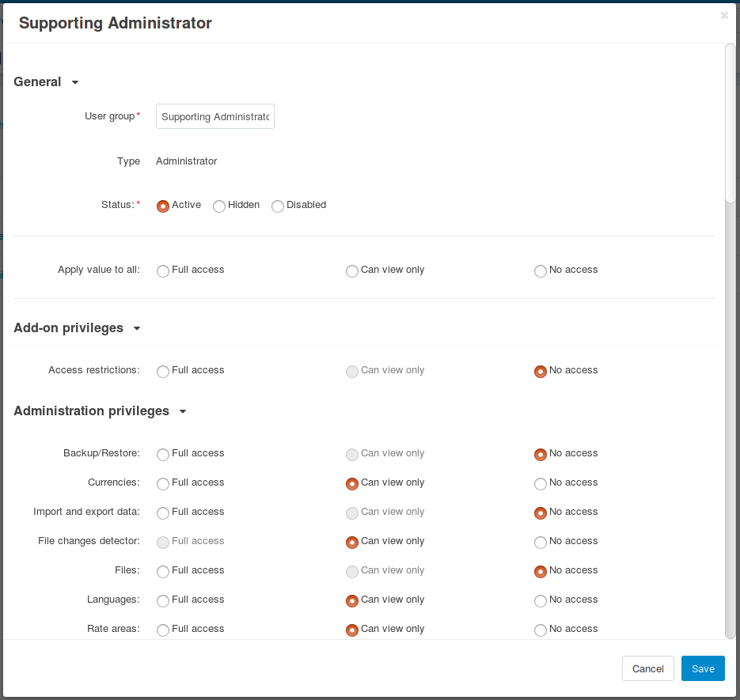Click the Cancel button
The width and height of the screenshot is (740, 700).
(x=648, y=668)
